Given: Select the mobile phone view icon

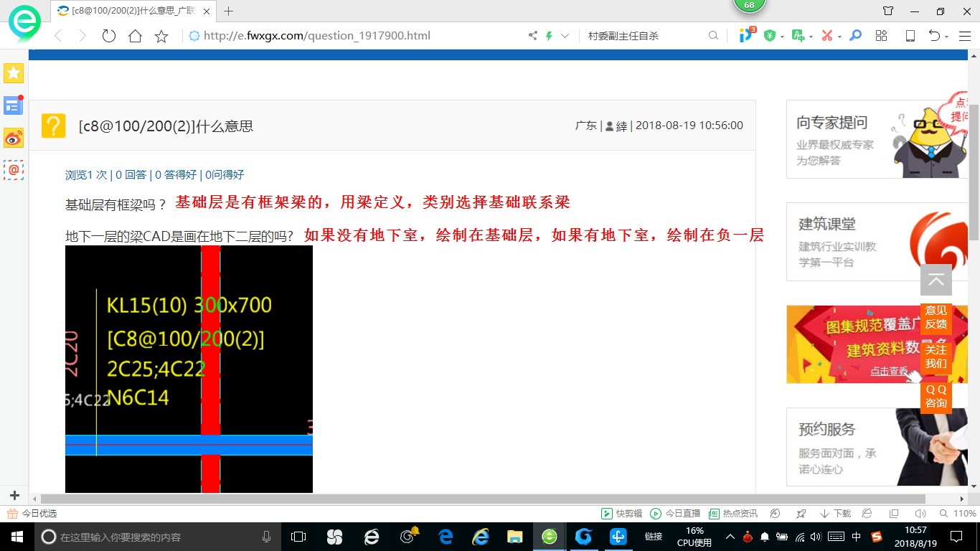Looking at the screenshot, I should 910,35.
